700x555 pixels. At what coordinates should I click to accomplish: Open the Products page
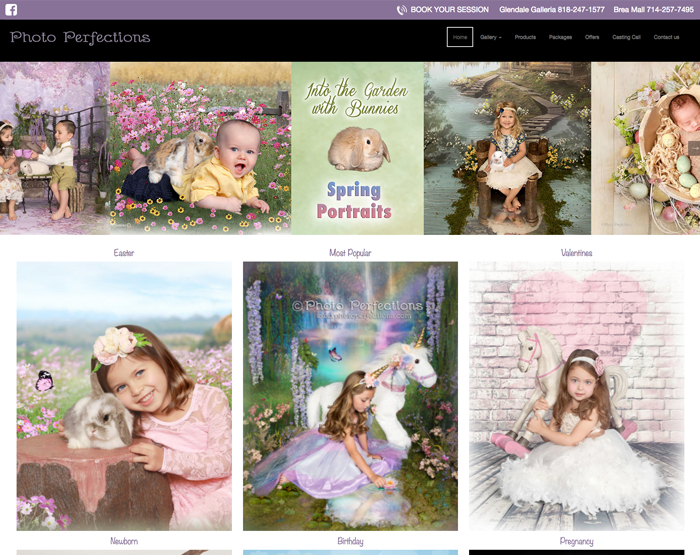(525, 37)
